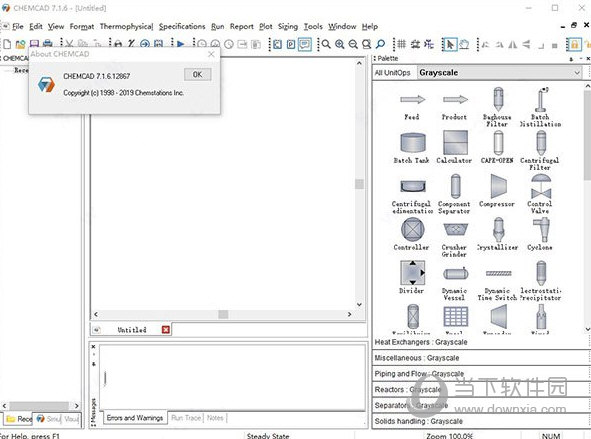Switch to the Run Trace tab
Image resolution: width=591 pixels, height=439 pixels.
pyautogui.click(x=186, y=418)
